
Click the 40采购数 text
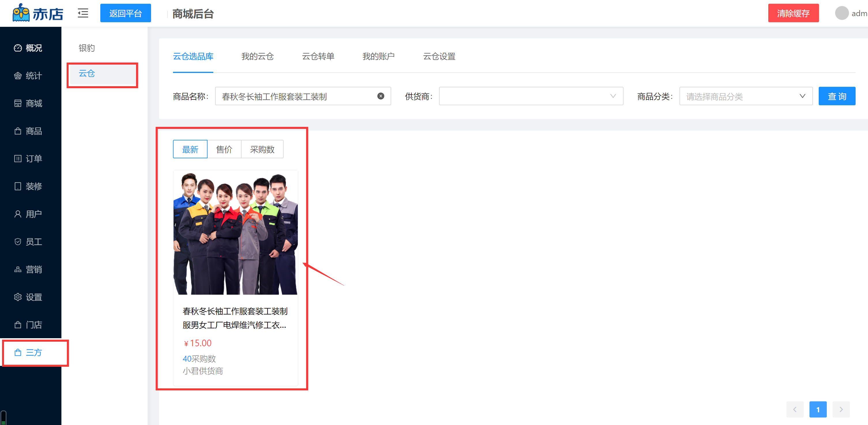199,359
